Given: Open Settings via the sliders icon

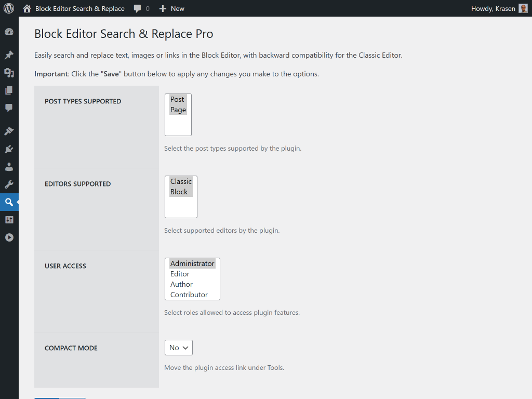Looking at the screenshot, I should click(9, 220).
